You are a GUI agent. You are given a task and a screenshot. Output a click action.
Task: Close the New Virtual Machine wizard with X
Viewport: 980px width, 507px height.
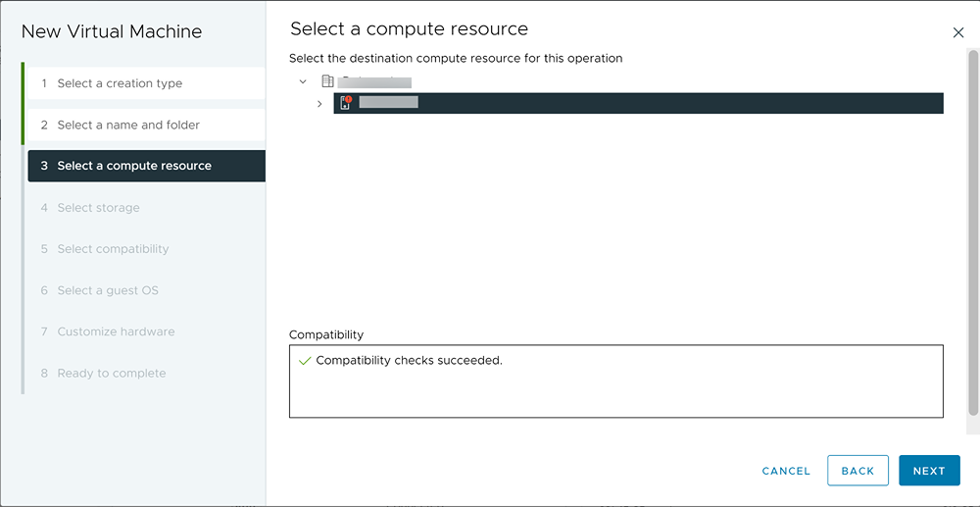tap(958, 32)
